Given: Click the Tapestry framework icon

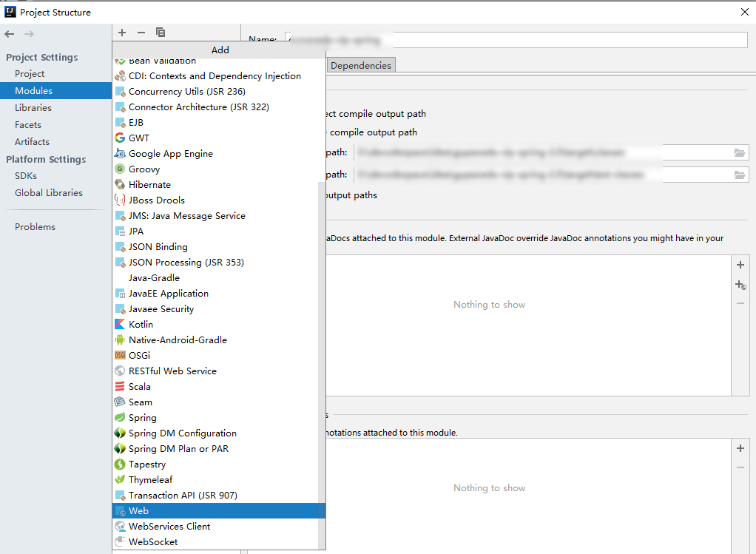Looking at the screenshot, I should pyautogui.click(x=120, y=464).
